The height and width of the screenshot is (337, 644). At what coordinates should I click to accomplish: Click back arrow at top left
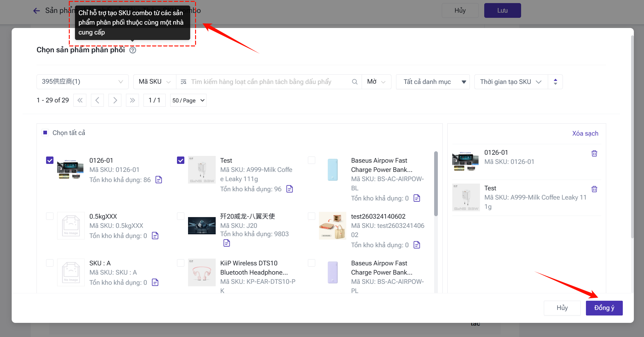37,11
